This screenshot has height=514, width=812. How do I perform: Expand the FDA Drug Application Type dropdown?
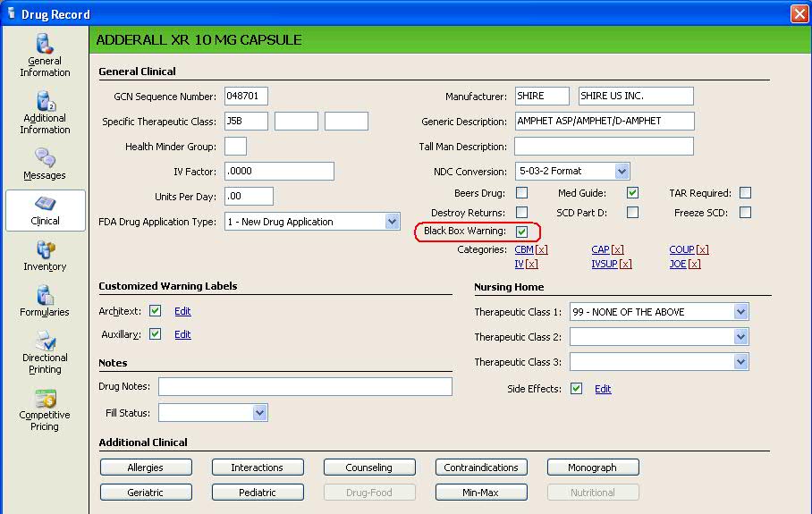click(392, 222)
